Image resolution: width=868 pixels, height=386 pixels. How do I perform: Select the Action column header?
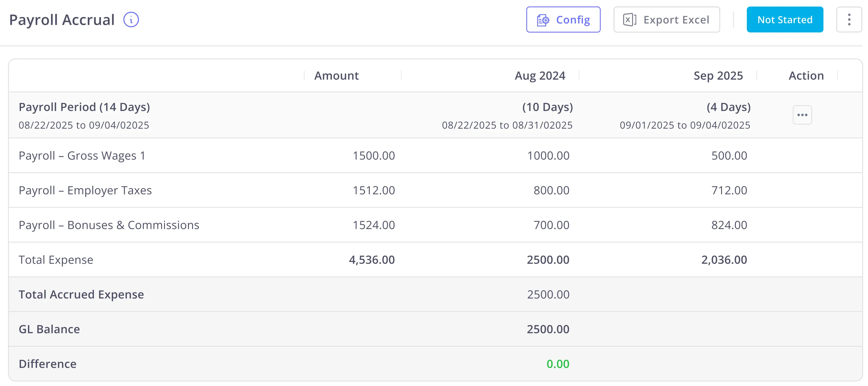point(806,75)
